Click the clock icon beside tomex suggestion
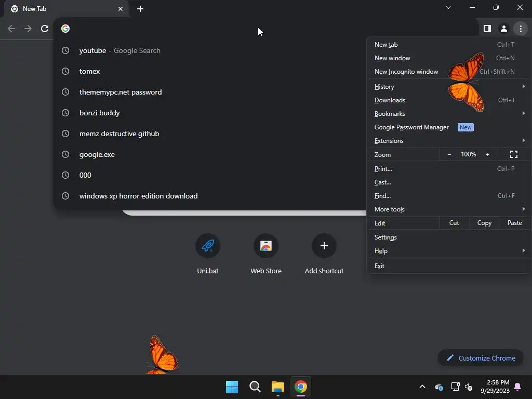This screenshot has width=532, height=399. coord(65,71)
